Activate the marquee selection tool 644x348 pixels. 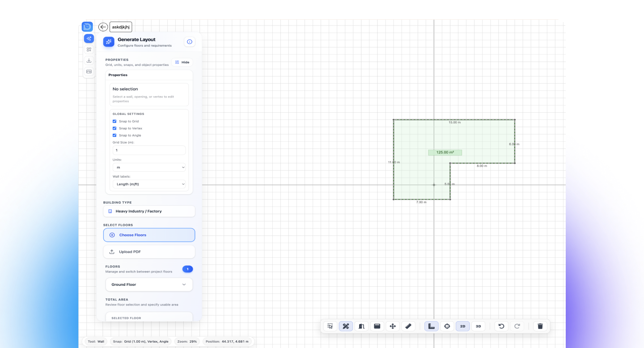330,326
